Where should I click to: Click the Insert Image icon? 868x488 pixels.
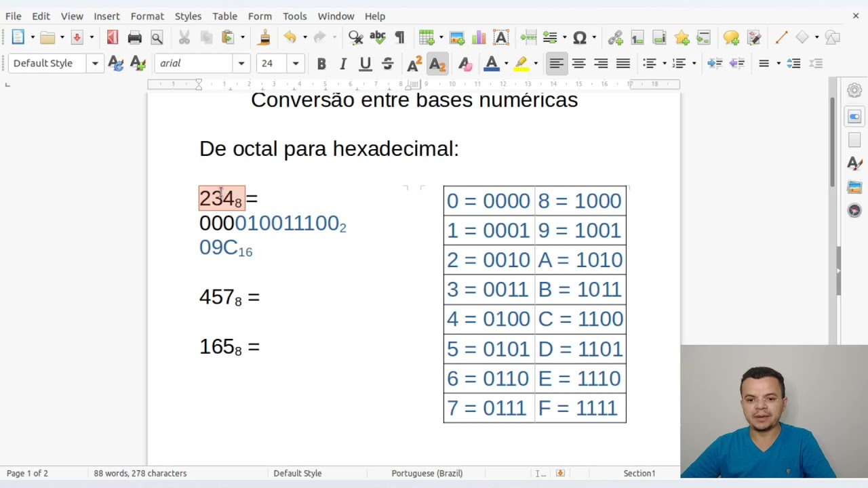pyautogui.click(x=457, y=37)
